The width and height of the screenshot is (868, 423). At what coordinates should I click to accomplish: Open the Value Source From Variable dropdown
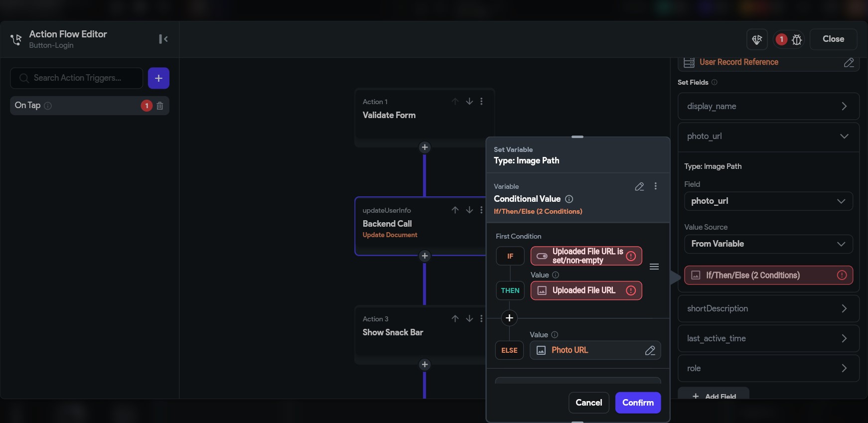pos(768,244)
